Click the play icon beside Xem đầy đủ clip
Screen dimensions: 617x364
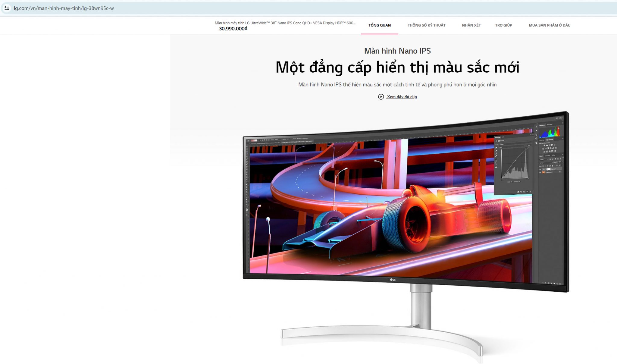pyautogui.click(x=381, y=97)
